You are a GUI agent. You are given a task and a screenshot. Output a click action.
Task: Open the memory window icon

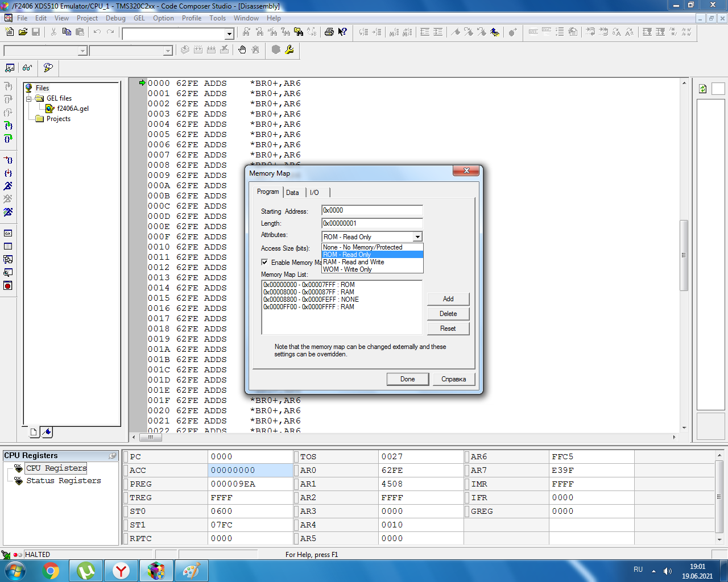[8, 246]
